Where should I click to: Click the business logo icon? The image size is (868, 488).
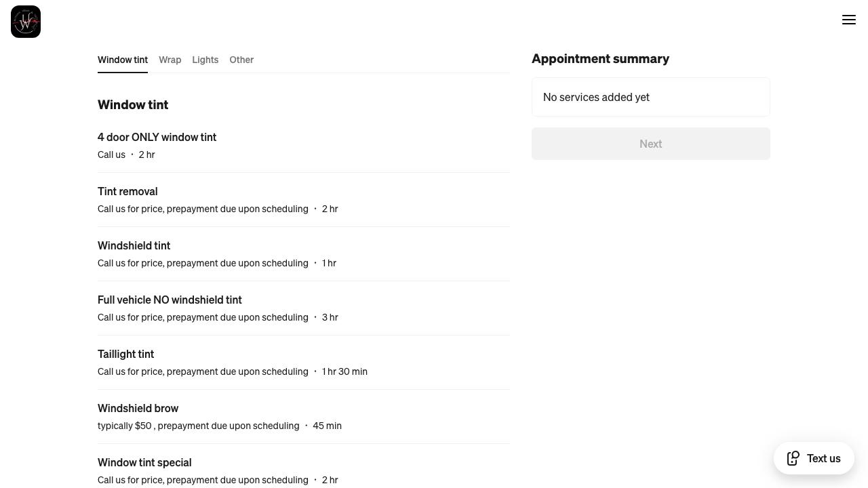click(x=26, y=22)
